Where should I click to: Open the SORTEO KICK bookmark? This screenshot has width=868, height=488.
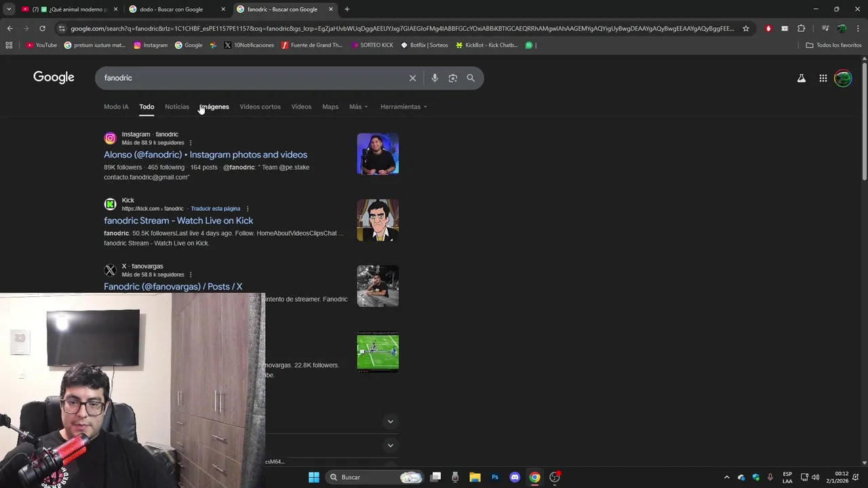point(372,45)
